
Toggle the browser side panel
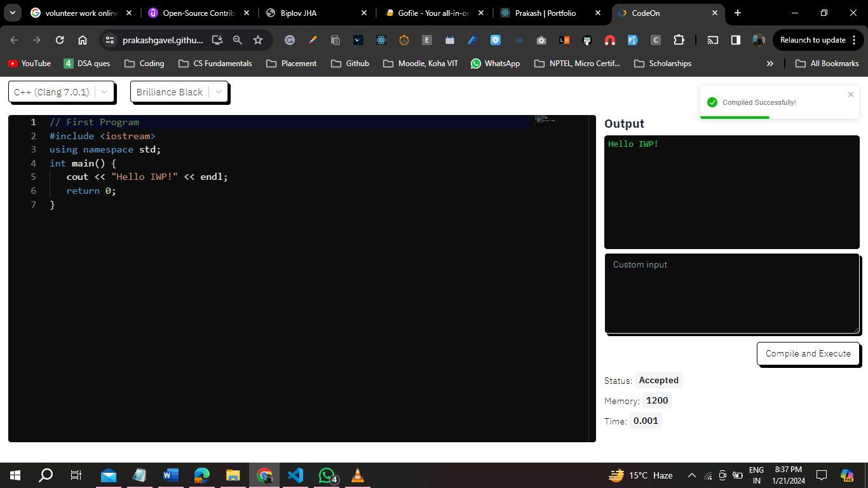736,40
